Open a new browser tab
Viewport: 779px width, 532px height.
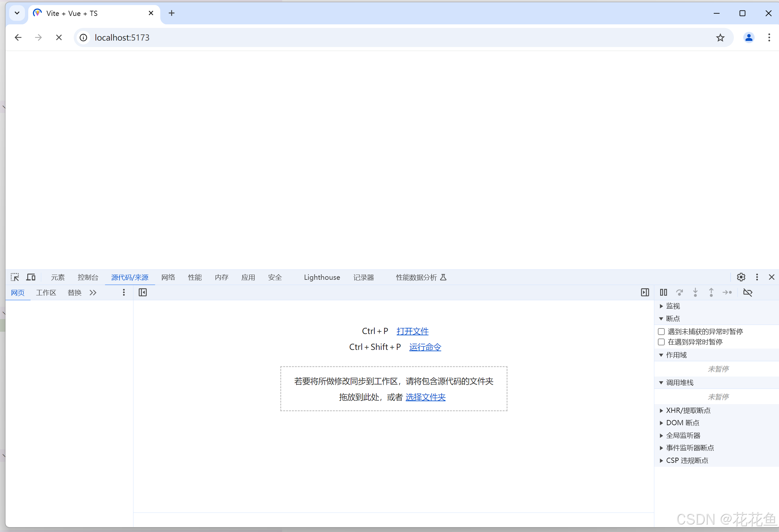tap(172, 13)
